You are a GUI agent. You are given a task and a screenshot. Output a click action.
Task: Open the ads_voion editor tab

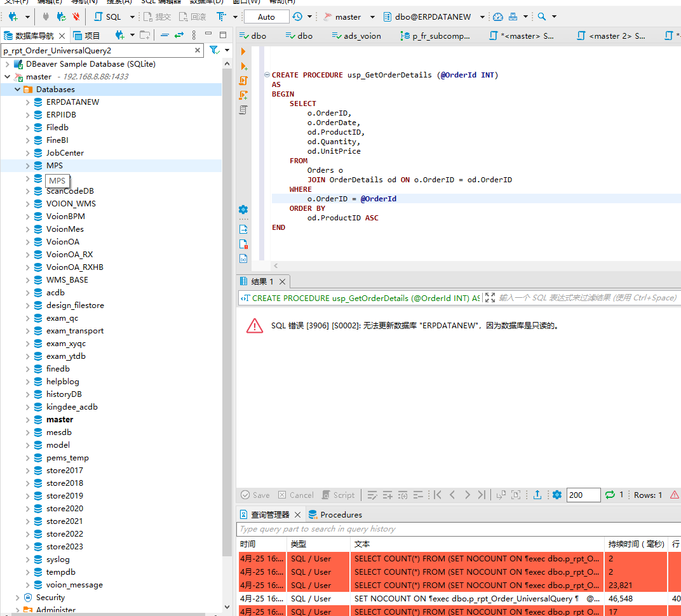click(356, 36)
